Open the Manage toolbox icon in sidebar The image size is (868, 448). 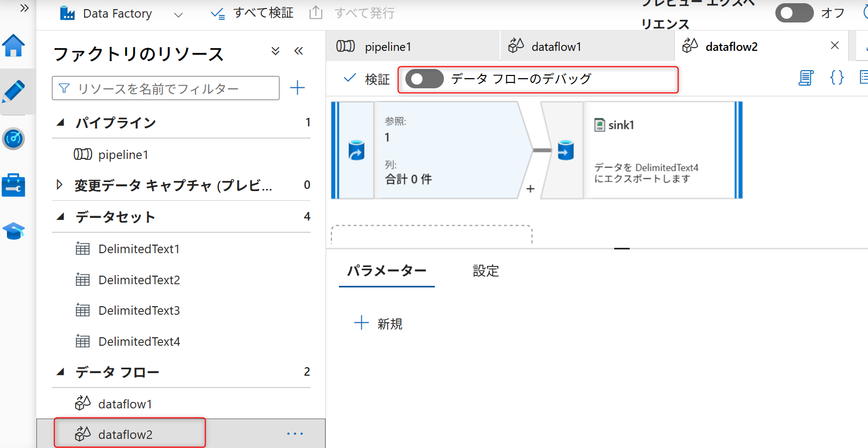13,185
